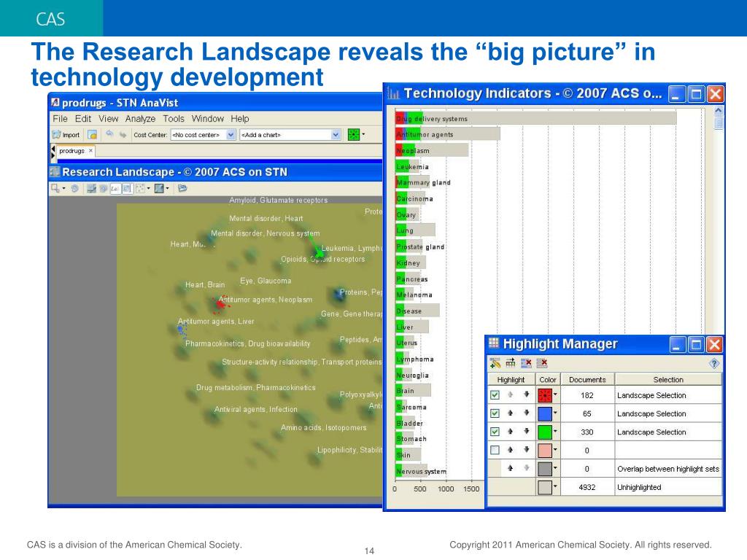This screenshot has width=747, height=560.
Task: Click the blue color swatch in Highlight Manager
Action: point(544,413)
